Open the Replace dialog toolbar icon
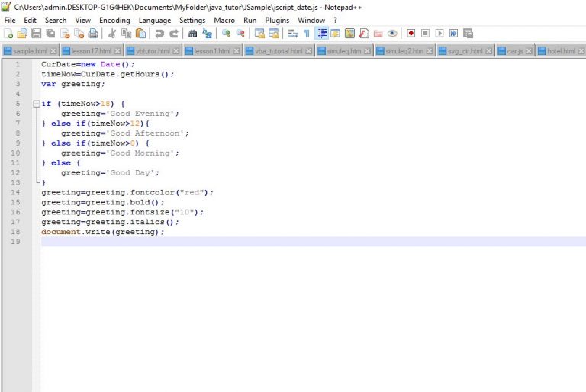Screen dimensions: 586x392 pos(207,34)
